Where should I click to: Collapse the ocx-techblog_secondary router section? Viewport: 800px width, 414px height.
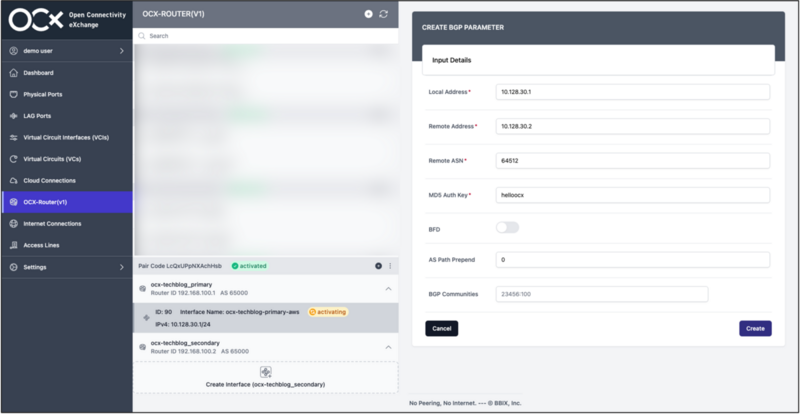pyautogui.click(x=388, y=347)
